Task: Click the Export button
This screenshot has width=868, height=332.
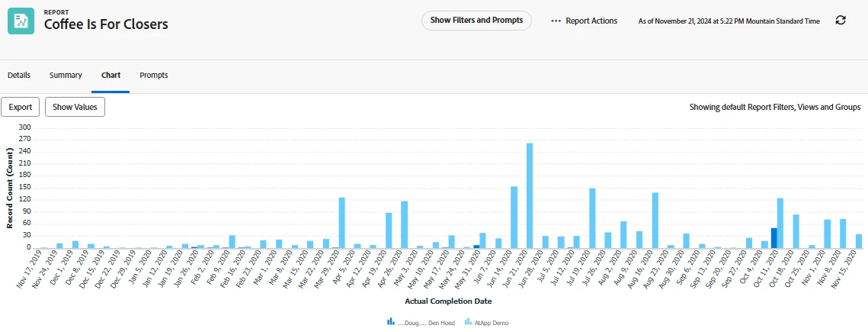Action: (x=21, y=107)
